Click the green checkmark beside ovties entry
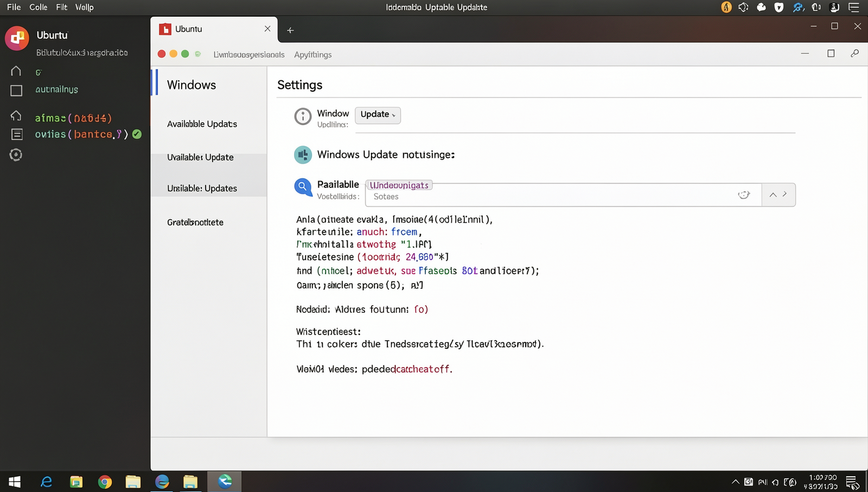Image resolution: width=868 pixels, height=492 pixels. point(137,134)
